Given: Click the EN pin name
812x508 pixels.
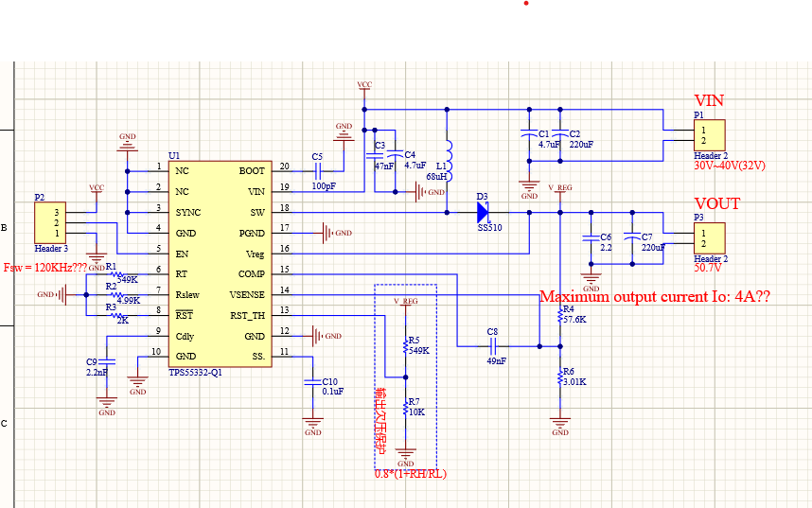Looking at the screenshot, I should (182, 254).
